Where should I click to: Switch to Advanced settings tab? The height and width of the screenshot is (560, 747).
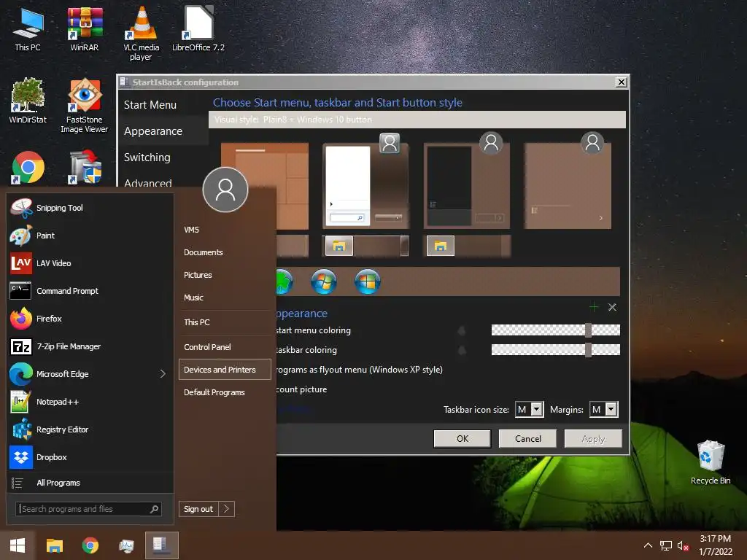tap(147, 183)
